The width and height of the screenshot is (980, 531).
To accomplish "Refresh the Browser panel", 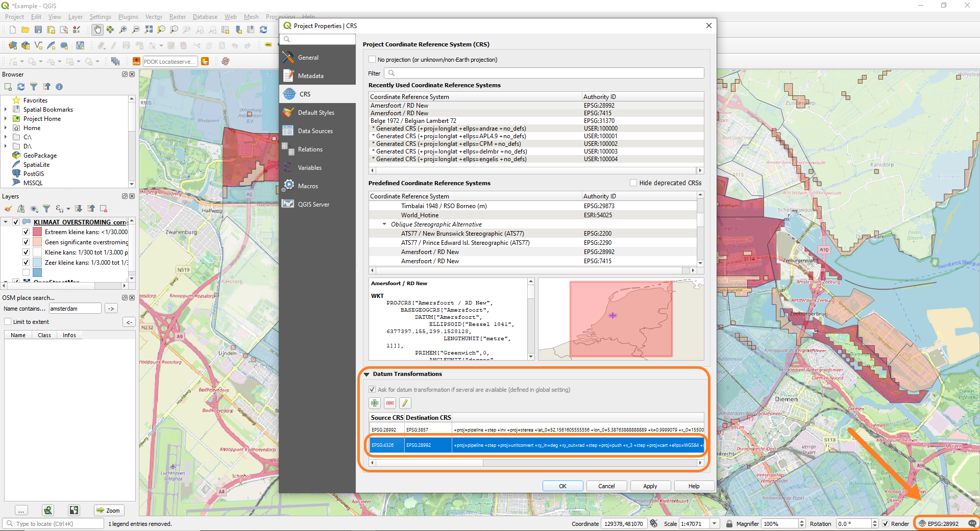I will point(21,87).
